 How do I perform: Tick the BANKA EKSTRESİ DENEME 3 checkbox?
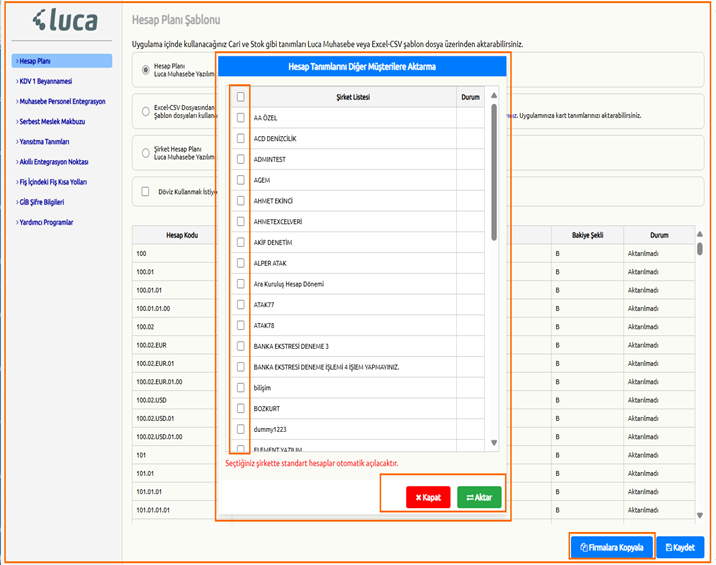pos(241,346)
